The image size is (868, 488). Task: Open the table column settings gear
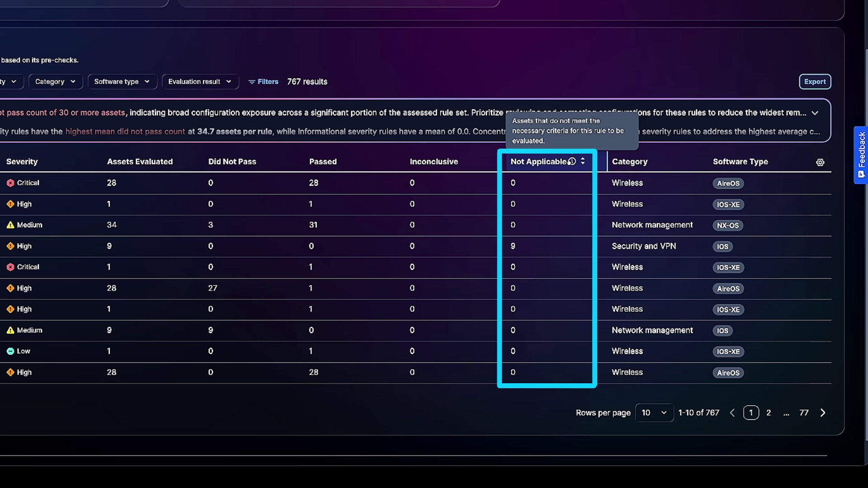tap(820, 162)
